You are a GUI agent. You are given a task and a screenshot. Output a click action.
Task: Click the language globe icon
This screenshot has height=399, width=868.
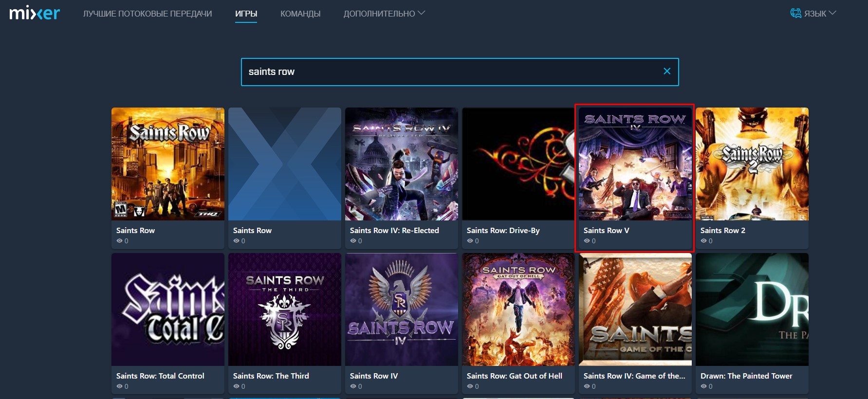[x=795, y=13]
